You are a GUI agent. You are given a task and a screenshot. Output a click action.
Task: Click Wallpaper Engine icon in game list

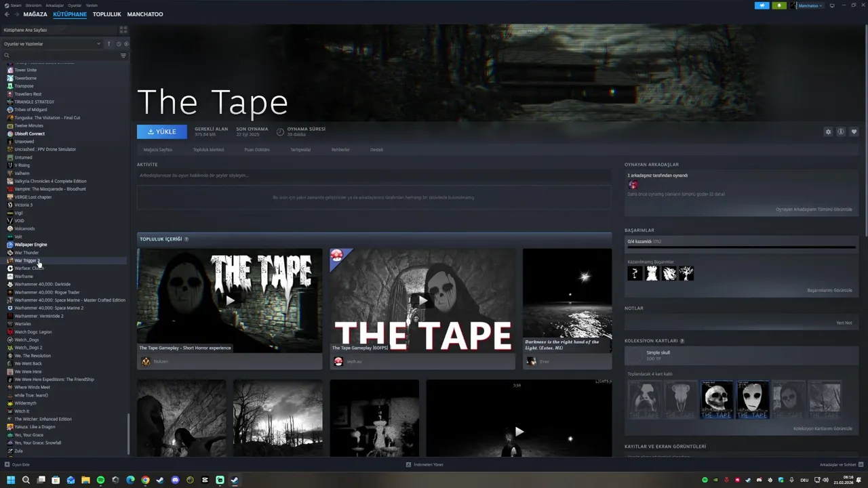click(9, 245)
